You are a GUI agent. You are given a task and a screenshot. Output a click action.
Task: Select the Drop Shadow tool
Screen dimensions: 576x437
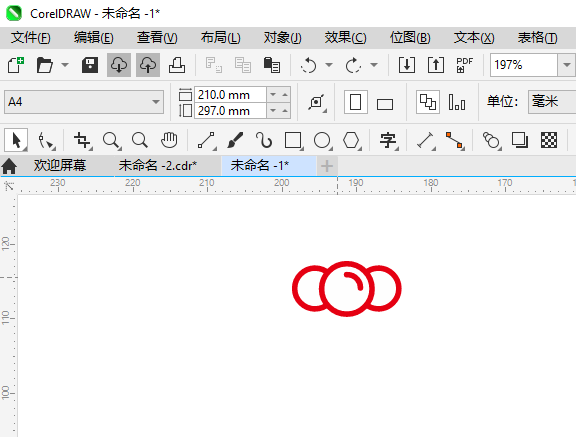(520, 140)
